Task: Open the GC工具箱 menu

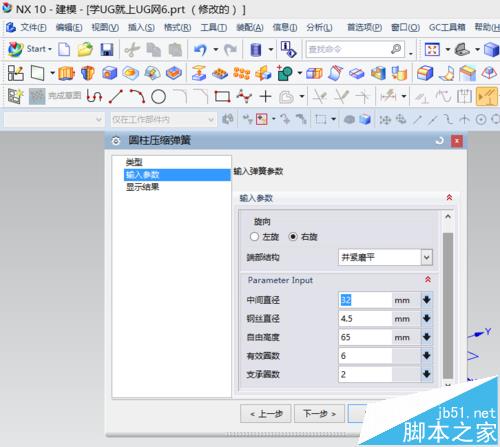Action: pyautogui.click(x=447, y=27)
